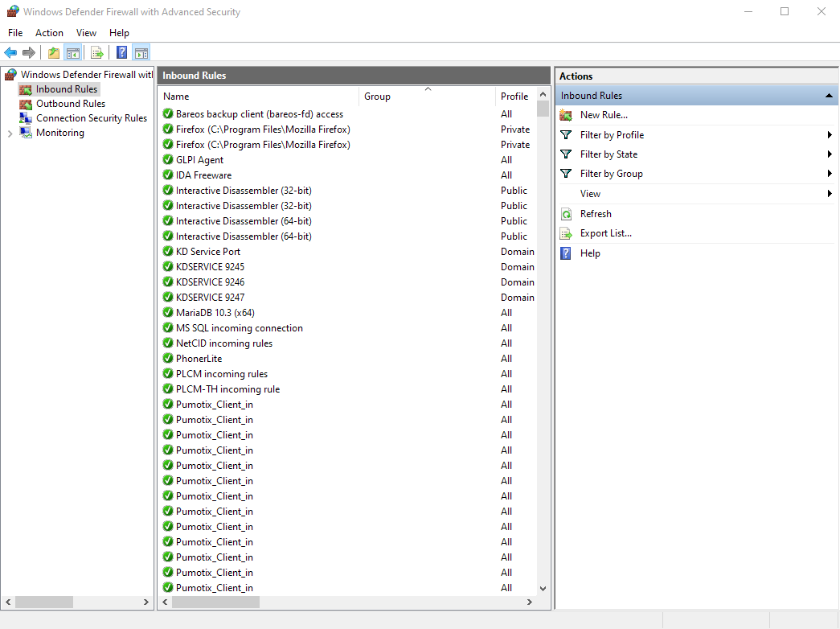Select Outbound Rules in the tree
Viewport: 840px width, 629px height.
[71, 104]
